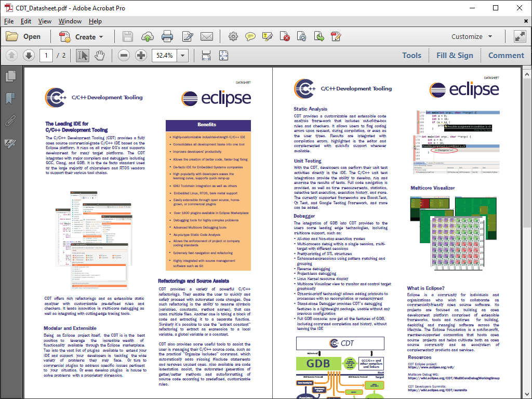Click the Multicore Visualizer screenshot image

click(x=453, y=233)
